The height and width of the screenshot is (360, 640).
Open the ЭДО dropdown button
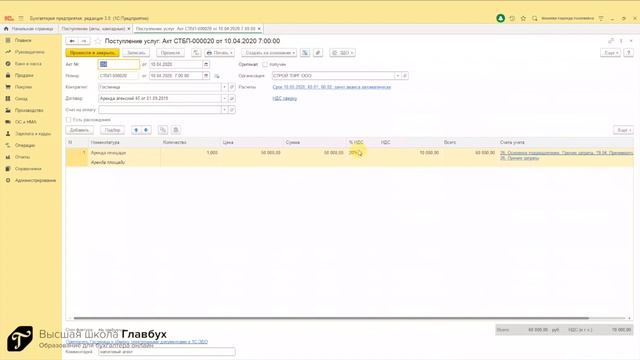click(342, 53)
